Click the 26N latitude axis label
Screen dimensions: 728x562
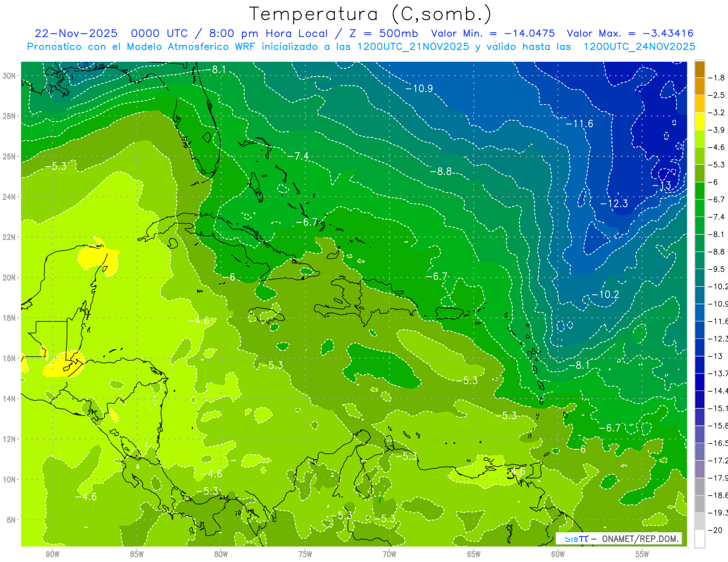(x=9, y=156)
